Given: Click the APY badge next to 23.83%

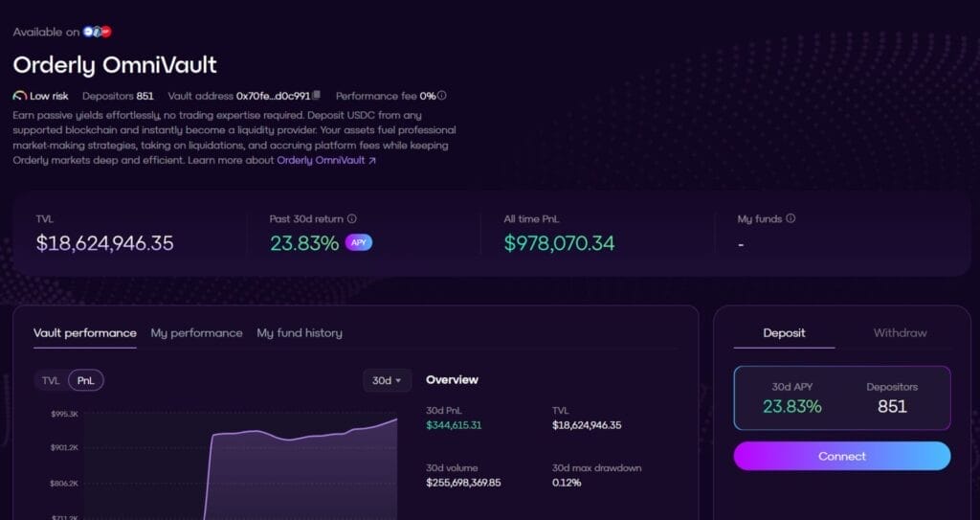Looking at the screenshot, I should click(359, 243).
